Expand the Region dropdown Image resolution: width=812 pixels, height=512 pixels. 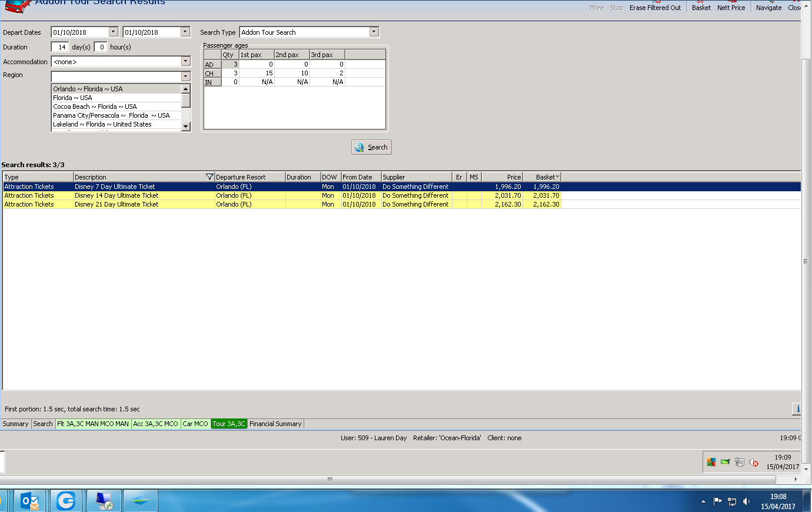coord(185,76)
